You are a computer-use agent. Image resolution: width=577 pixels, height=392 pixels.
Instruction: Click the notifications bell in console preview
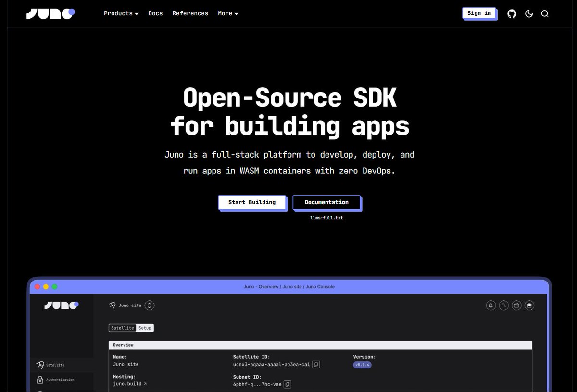tap(491, 305)
